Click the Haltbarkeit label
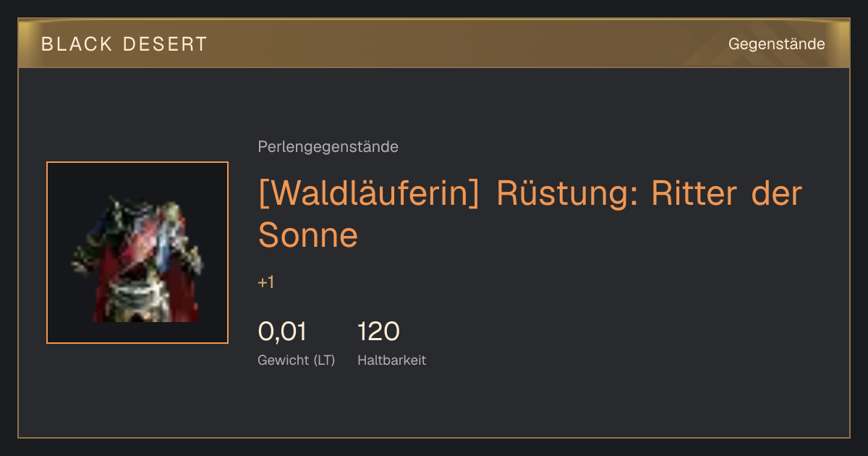Viewport: 868px width, 456px height. click(391, 360)
